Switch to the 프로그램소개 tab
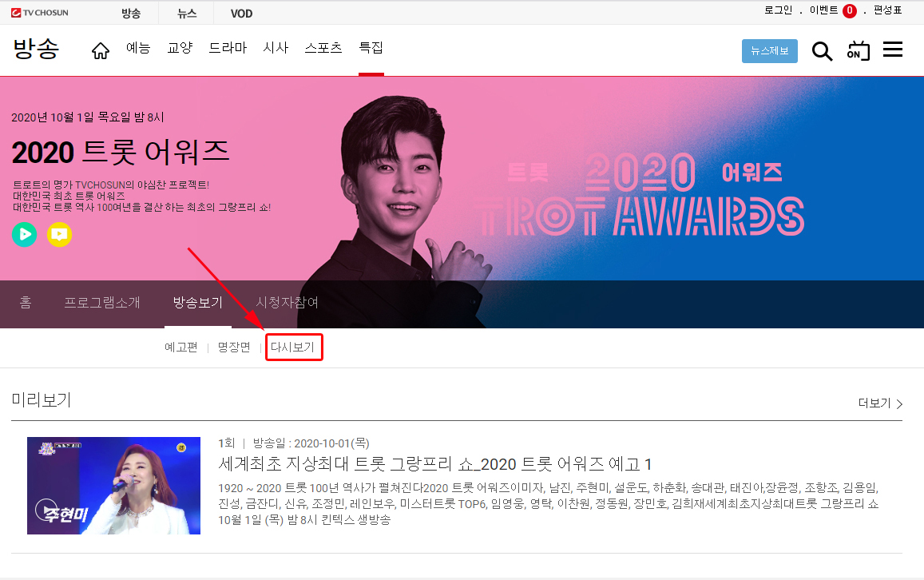This screenshot has height=580, width=924. pos(102,302)
